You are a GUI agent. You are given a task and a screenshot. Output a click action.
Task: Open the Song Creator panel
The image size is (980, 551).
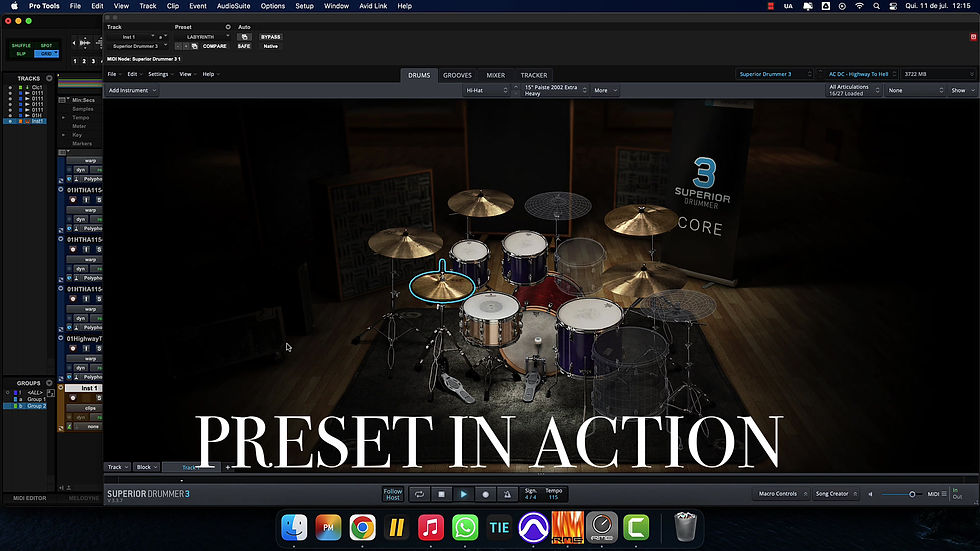[x=836, y=494]
